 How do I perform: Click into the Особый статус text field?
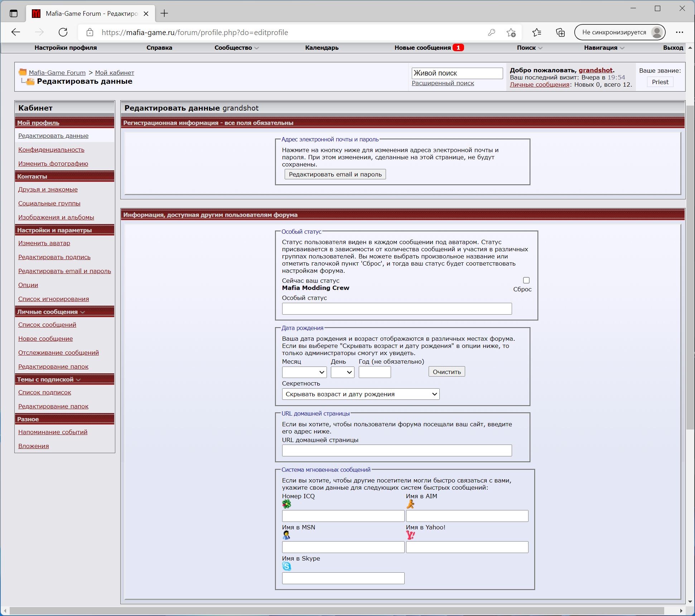click(x=397, y=309)
